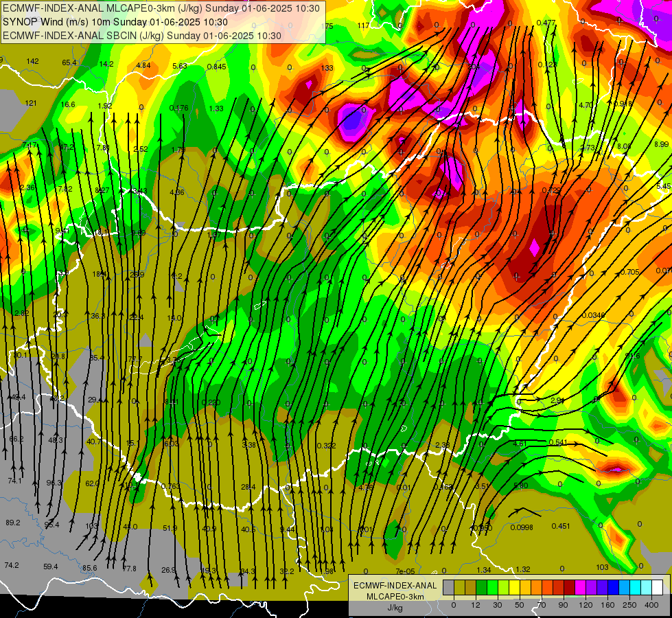Click the J/kg unit label in legend
Viewport: 672px width, 618px height.
395,608
